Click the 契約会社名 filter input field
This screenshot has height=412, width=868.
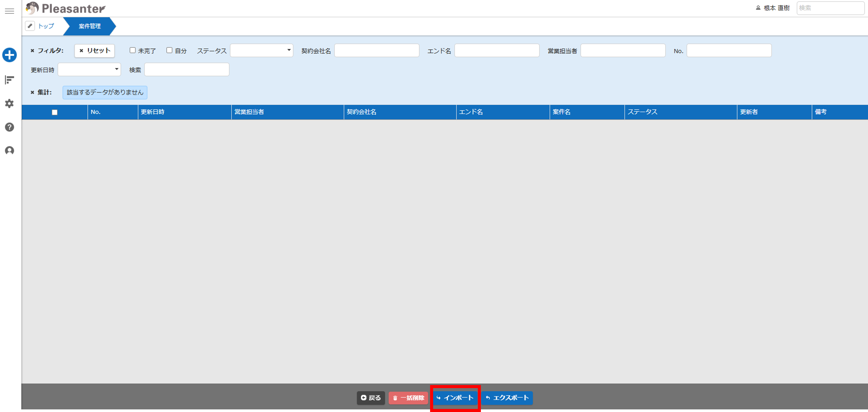(x=376, y=51)
